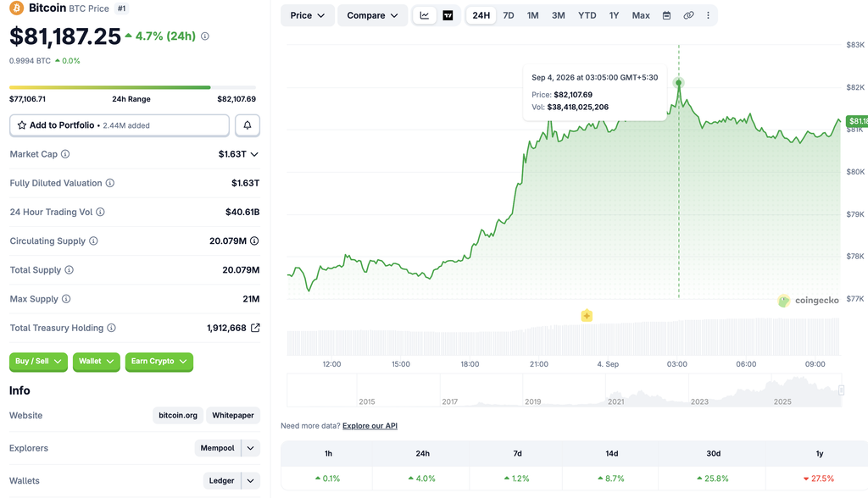Expand the Wallets dropdown arrow
868x498 pixels.
click(251, 481)
